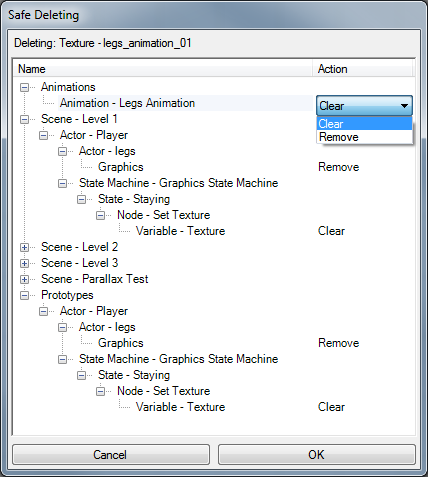The width and height of the screenshot is (428, 477).
Task: Choose Clear in the dropdown list
Action: tap(364, 124)
